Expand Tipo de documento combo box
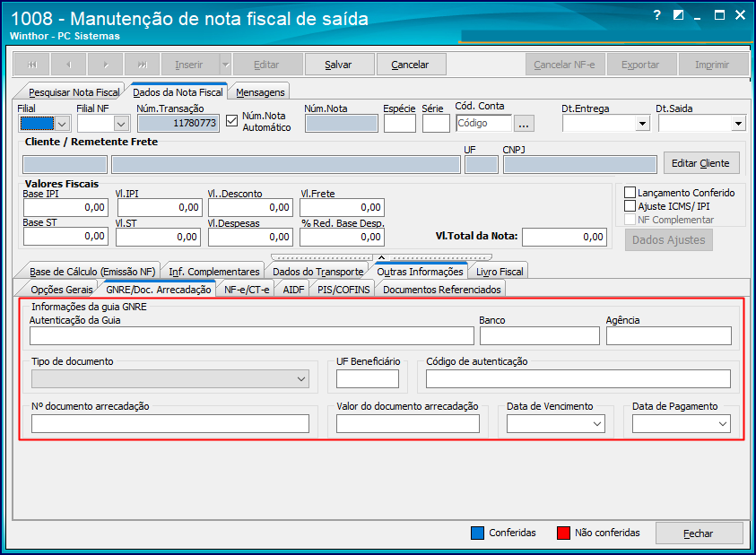 [x=301, y=379]
